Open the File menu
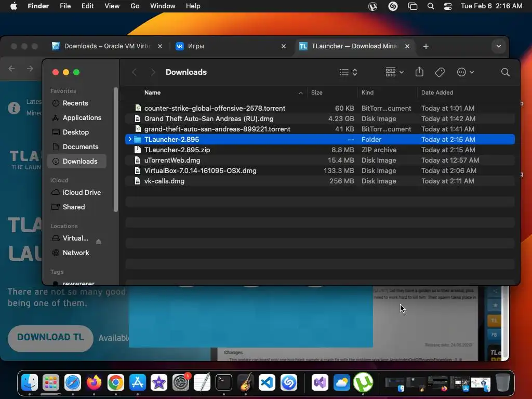532x399 pixels. [65, 6]
